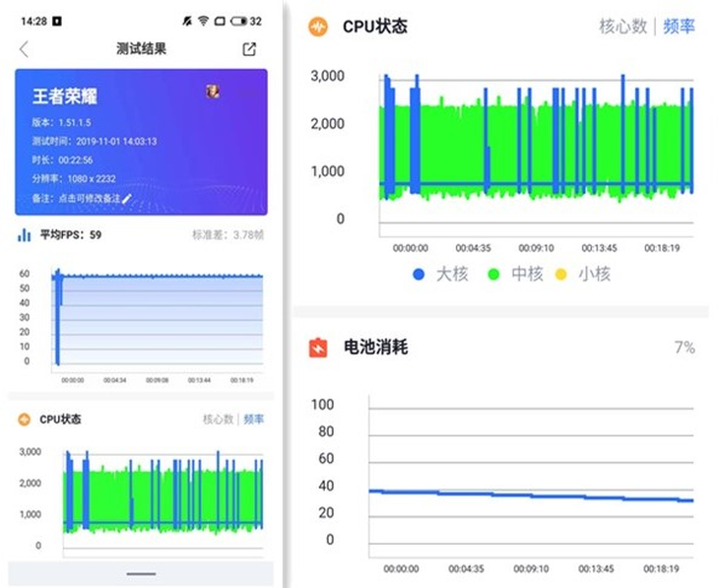Tap the large orange CPU状态 icon
Viewport: 719px width, 588px height.
click(x=318, y=27)
